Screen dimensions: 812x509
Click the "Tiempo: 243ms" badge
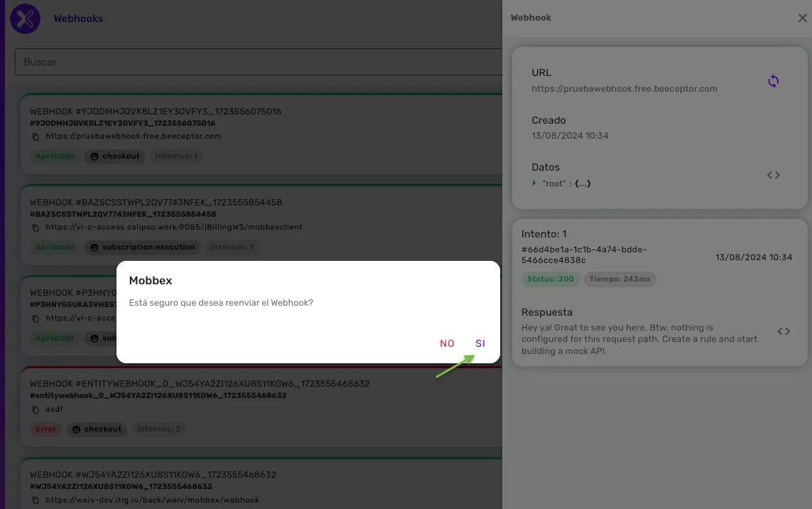pyautogui.click(x=619, y=279)
